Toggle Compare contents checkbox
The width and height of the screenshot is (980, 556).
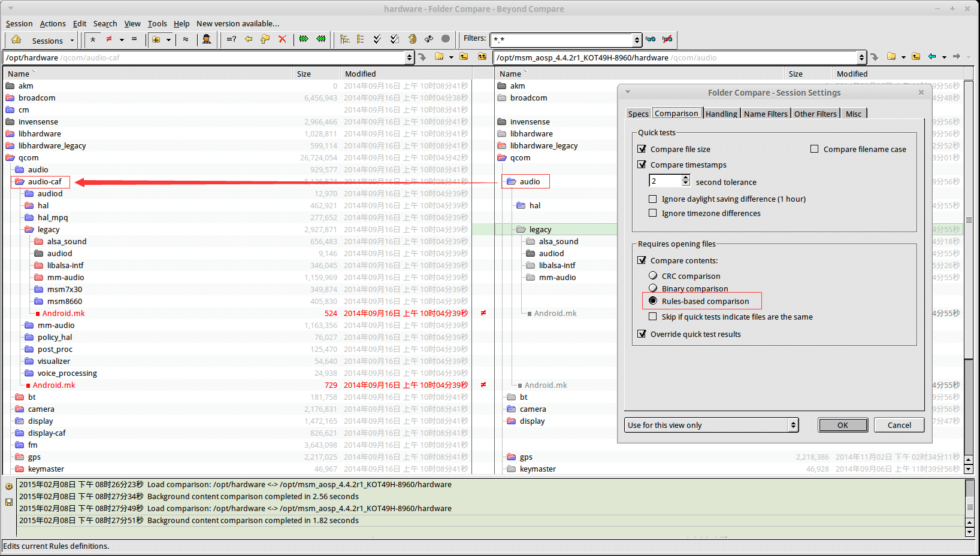(642, 260)
